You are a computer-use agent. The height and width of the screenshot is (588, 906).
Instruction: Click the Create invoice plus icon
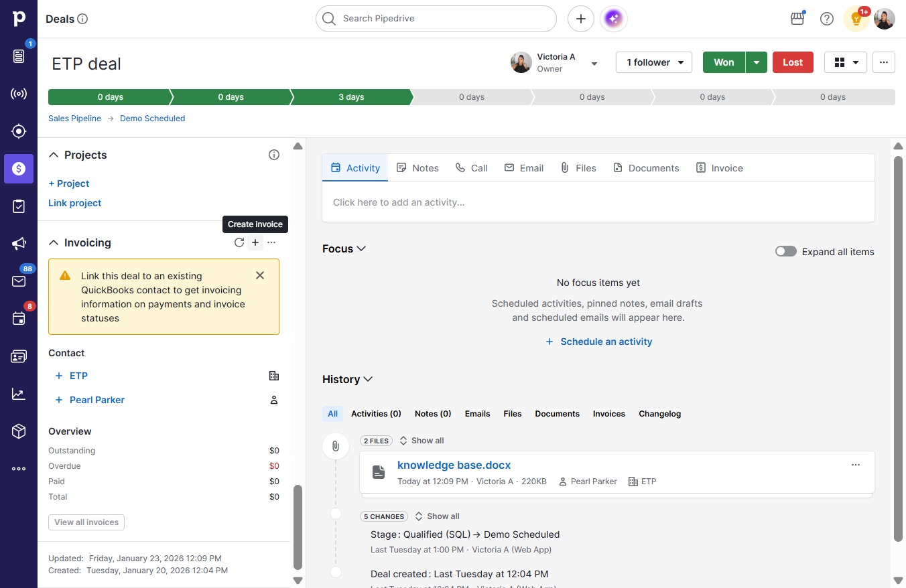[255, 242]
